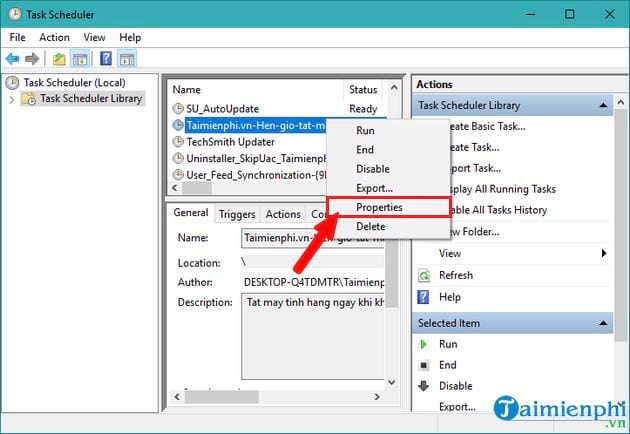630x434 pixels.
Task: Click the Uninstaller_SkipUac task clock icon
Action: tap(178, 158)
